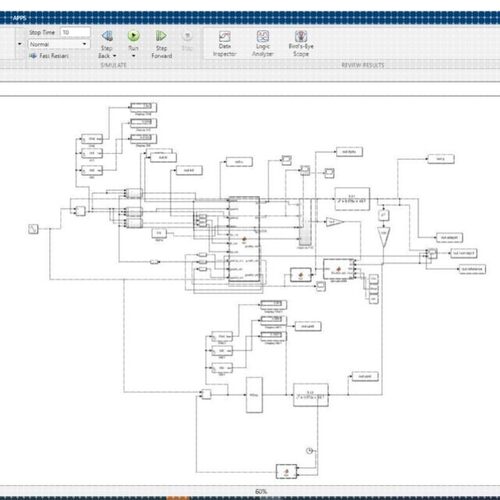Switch to the APPS tab

pyautogui.click(x=20, y=18)
